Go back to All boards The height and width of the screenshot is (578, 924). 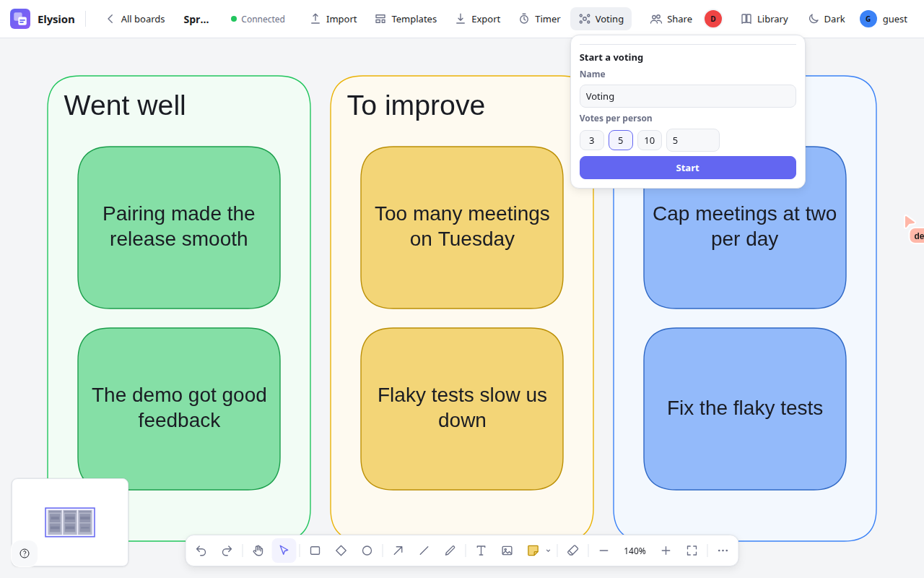point(135,19)
